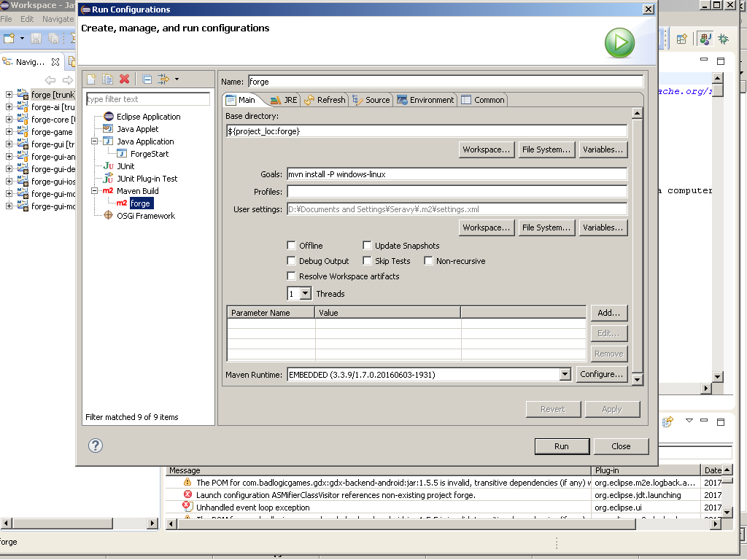
Task: Collapse all configurations in the tree
Action: [147, 79]
